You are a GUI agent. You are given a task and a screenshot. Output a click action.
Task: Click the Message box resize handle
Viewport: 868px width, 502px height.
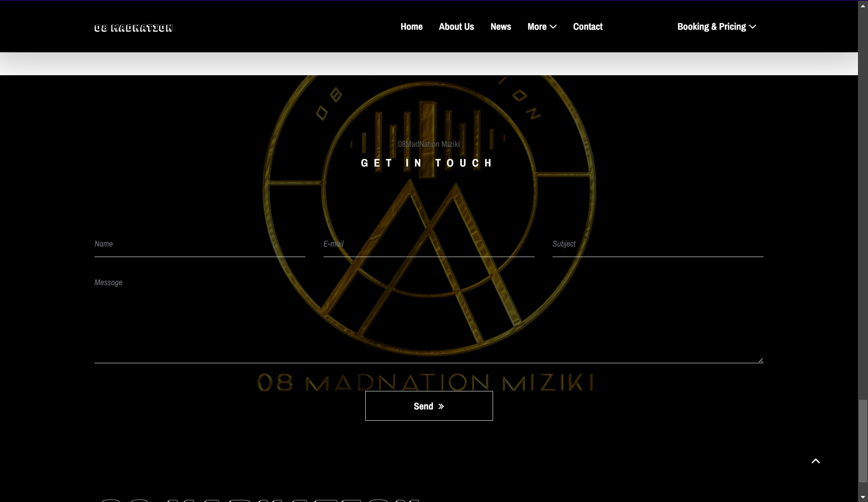point(760,360)
